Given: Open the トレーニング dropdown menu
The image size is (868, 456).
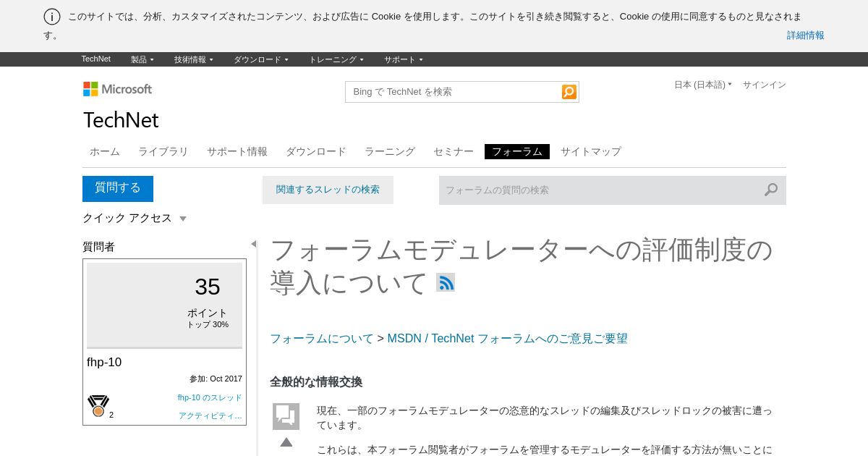Looking at the screenshot, I should (336, 59).
